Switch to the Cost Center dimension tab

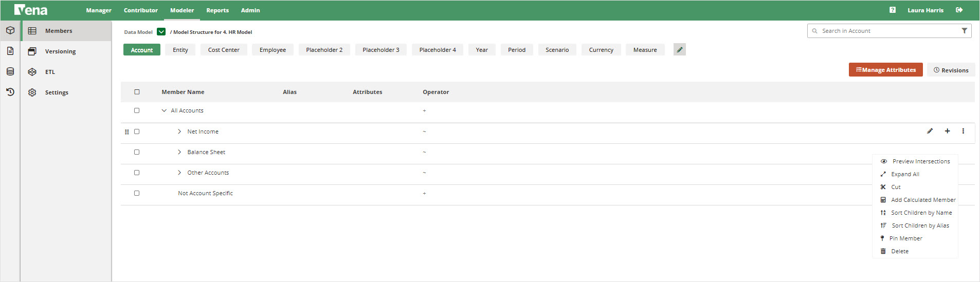click(224, 50)
